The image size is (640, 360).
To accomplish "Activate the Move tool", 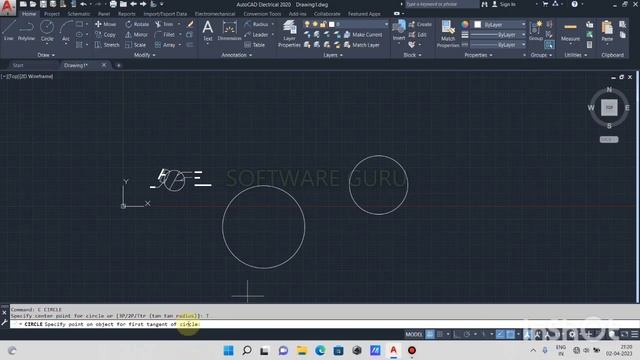I will [x=105, y=24].
